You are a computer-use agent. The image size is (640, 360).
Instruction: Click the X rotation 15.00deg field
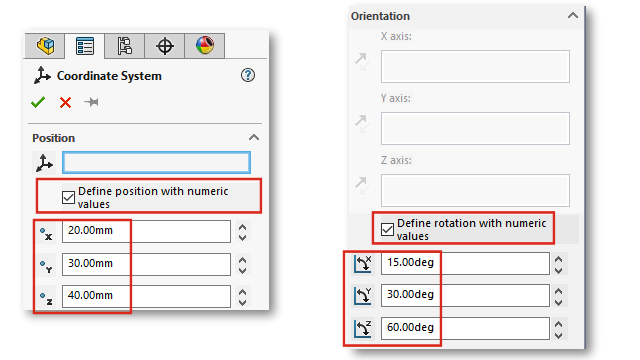(x=465, y=263)
